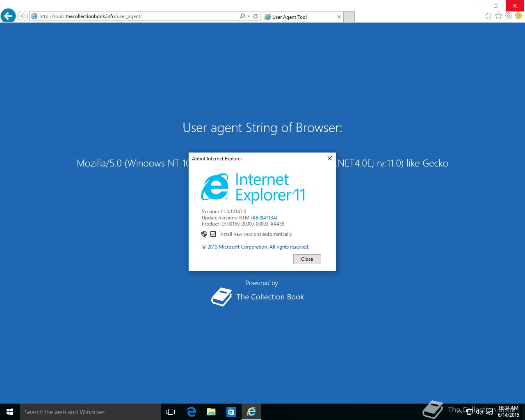The height and width of the screenshot is (420, 525).
Task: Click the User agent String of Browser heading
Action: [x=262, y=128]
